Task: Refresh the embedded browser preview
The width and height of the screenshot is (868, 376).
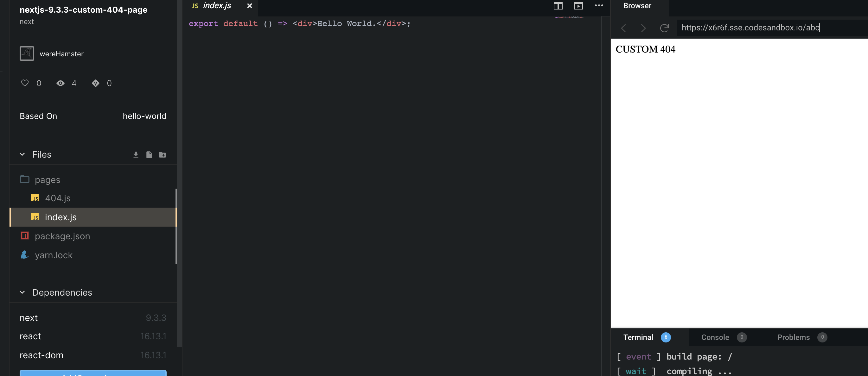Action: pyautogui.click(x=664, y=28)
